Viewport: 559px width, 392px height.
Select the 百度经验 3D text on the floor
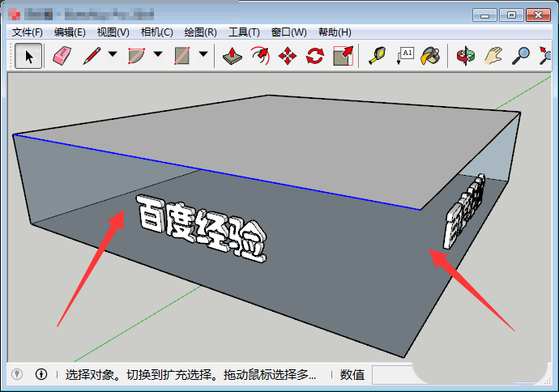pos(201,228)
